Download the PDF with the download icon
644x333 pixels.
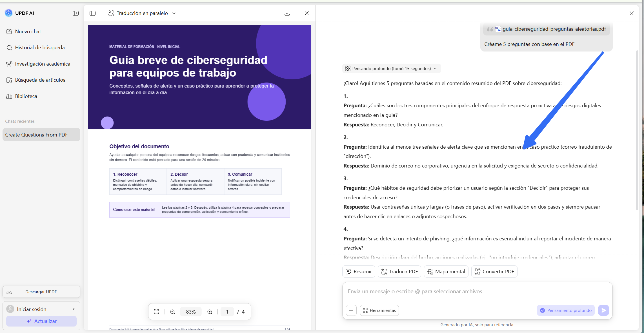(287, 13)
